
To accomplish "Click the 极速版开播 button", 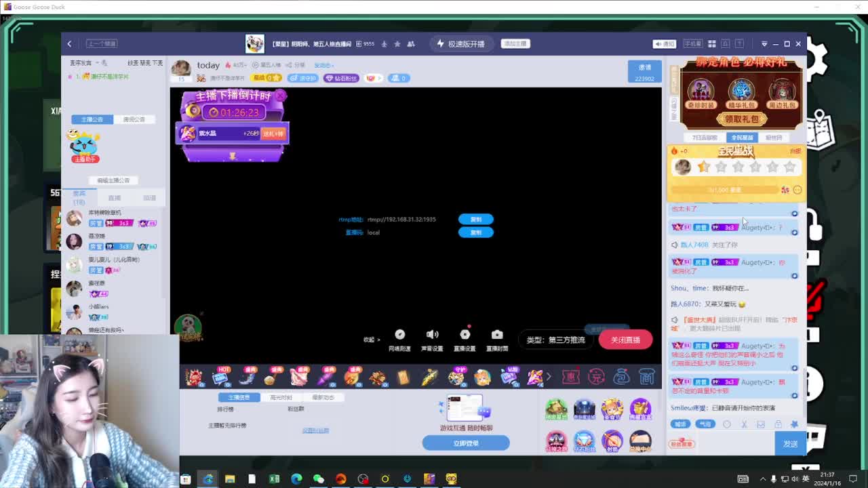I will 461,44.
